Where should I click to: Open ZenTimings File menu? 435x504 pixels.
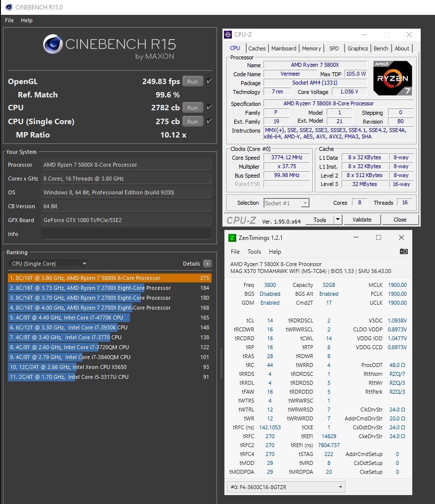[235, 252]
